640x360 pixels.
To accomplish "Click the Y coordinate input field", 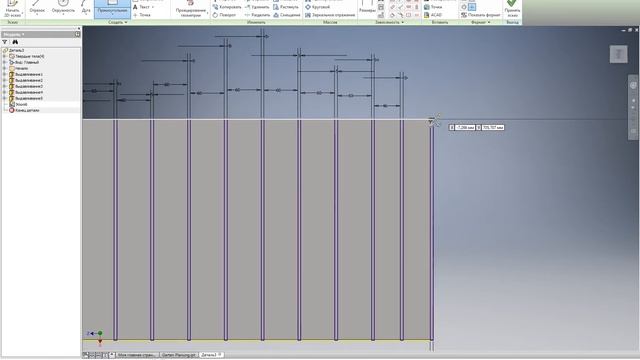I will point(493,127).
